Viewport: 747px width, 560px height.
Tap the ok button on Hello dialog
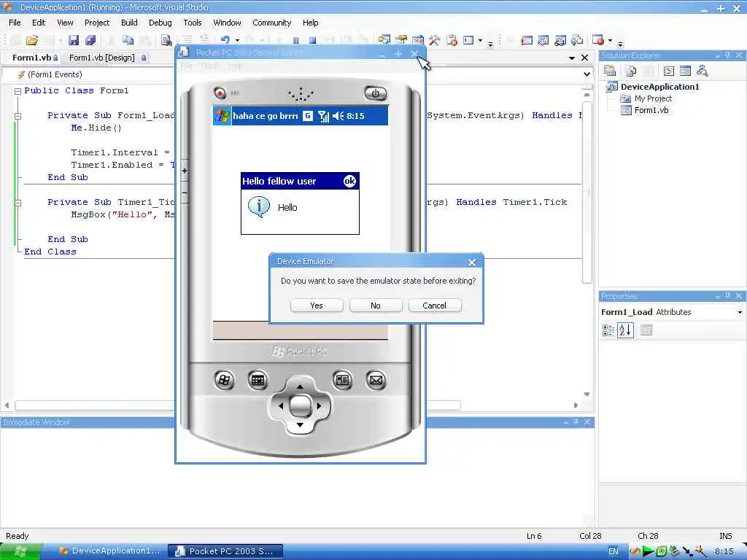[349, 181]
